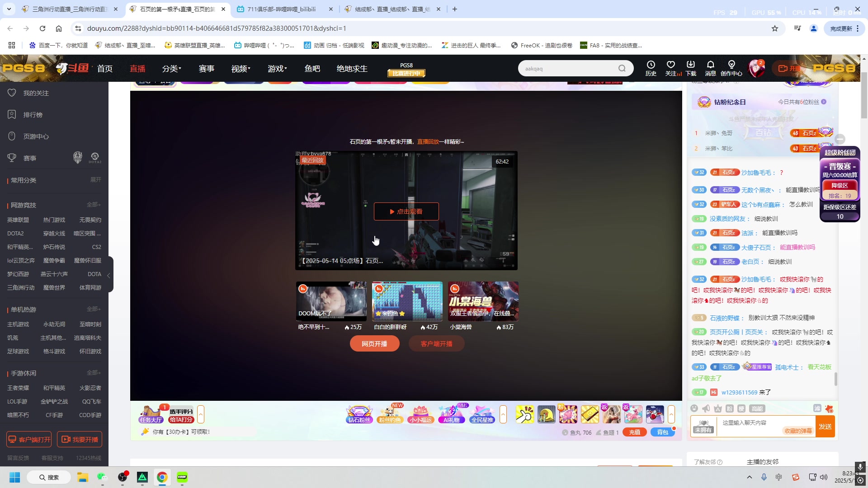This screenshot has height=488, width=868.
Task: Select the pink plane gift icon
Action: (x=633, y=414)
